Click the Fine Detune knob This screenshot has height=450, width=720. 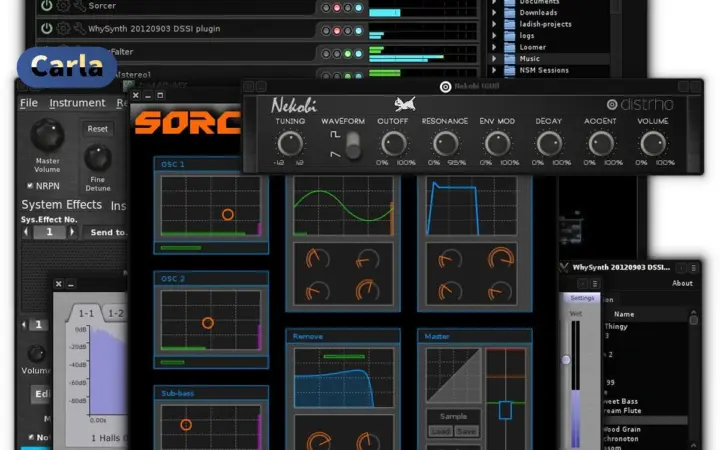coord(97,158)
